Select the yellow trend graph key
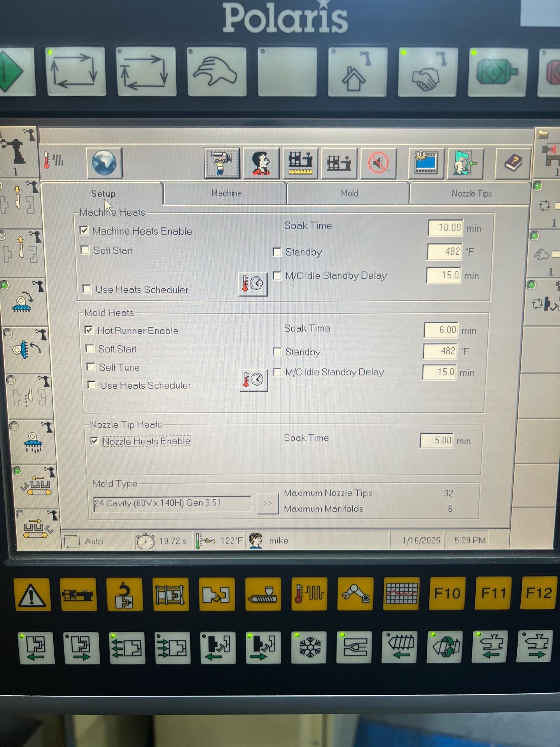The width and height of the screenshot is (560, 747). click(x=401, y=594)
